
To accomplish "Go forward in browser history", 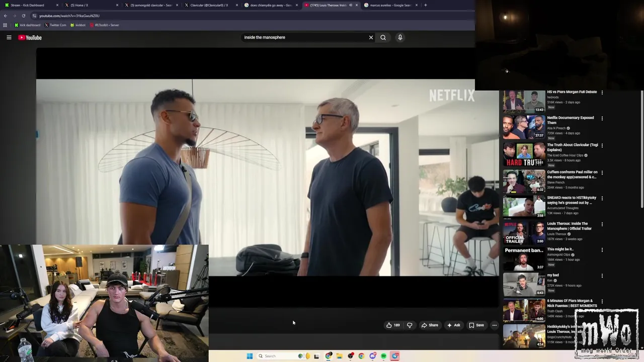I will pyautogui.click(x=14, y=16).
